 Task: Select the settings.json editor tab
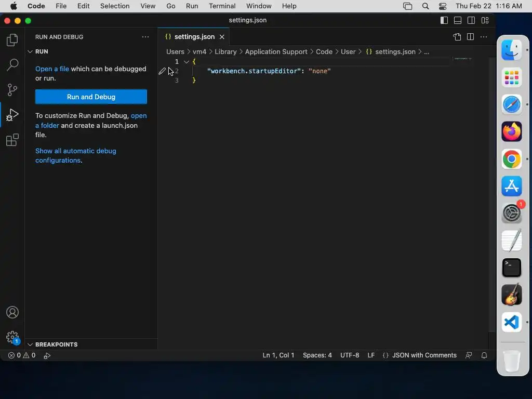194,37
